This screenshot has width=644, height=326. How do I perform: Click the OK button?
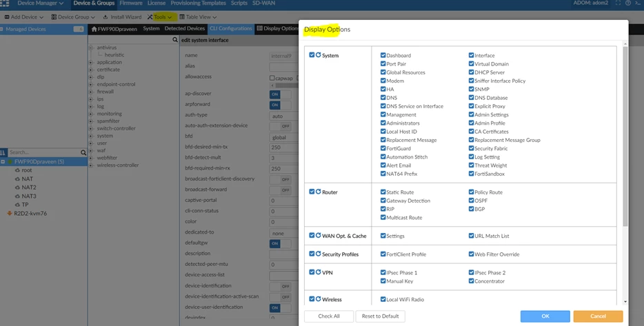545,316
